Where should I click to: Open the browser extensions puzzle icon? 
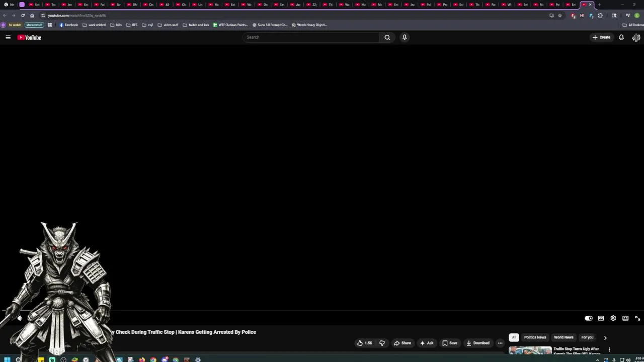click(x=600, y=16)
